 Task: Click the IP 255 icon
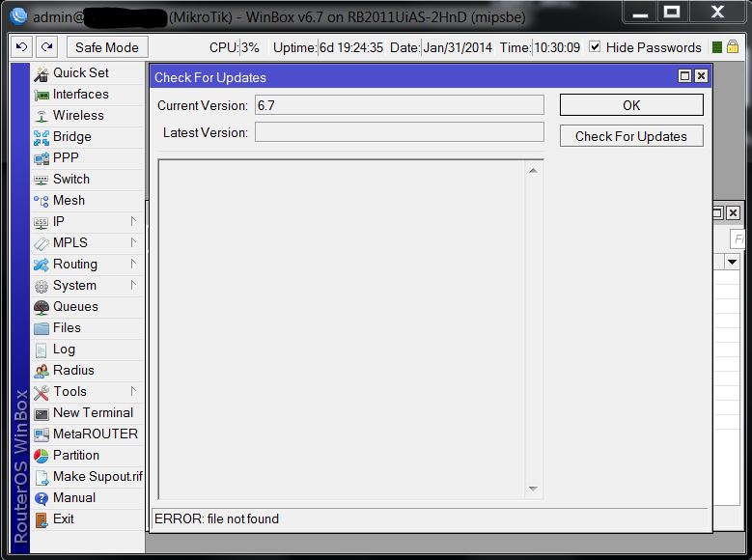42,222
